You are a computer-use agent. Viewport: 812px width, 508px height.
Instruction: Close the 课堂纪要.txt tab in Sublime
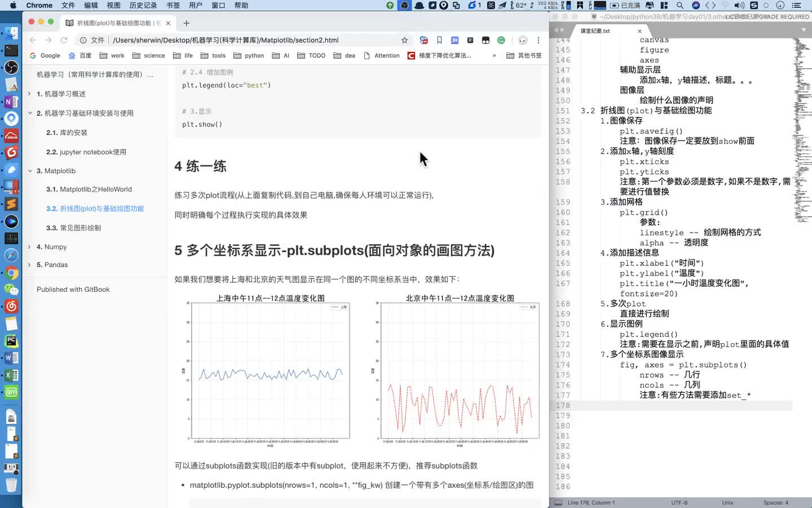[639, 31]
